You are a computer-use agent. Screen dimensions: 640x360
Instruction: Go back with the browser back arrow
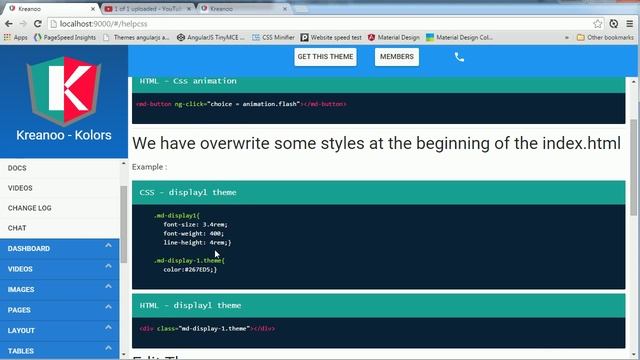pyautogui.click(x=9, y=24)
